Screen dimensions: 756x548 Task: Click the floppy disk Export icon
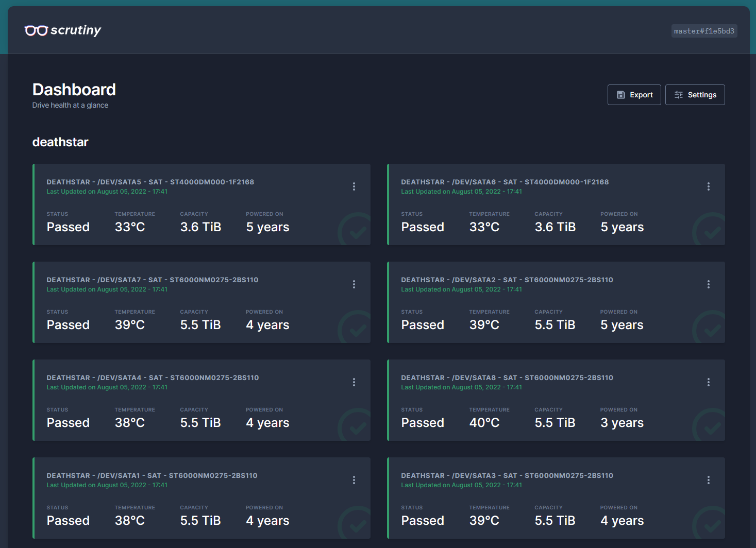(620, 95)
